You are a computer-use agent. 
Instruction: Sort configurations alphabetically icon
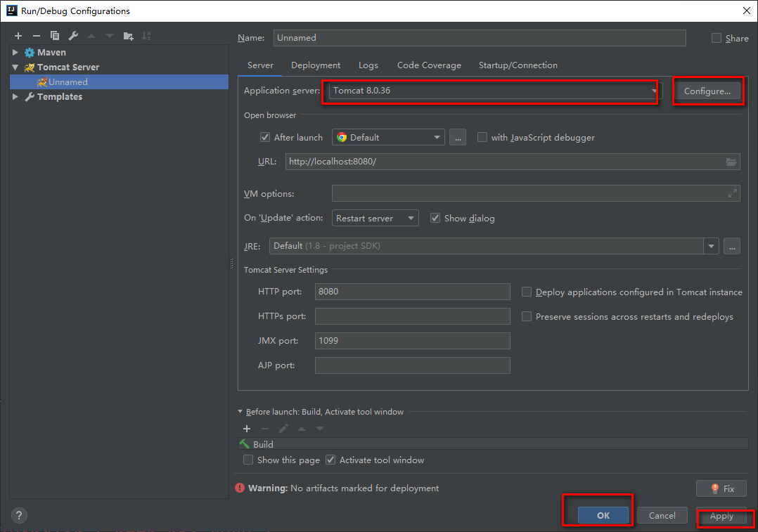[146, 36]
